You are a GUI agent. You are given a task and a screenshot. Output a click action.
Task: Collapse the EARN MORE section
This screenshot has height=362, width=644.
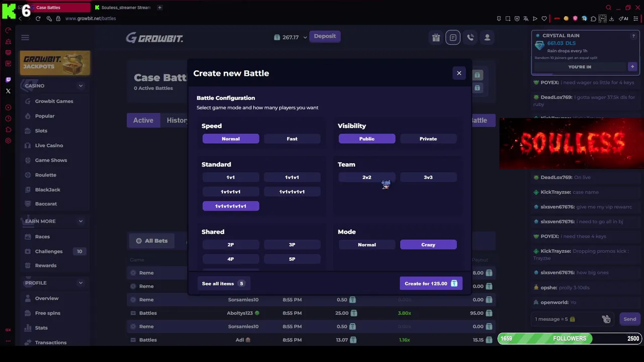(80, 221)
